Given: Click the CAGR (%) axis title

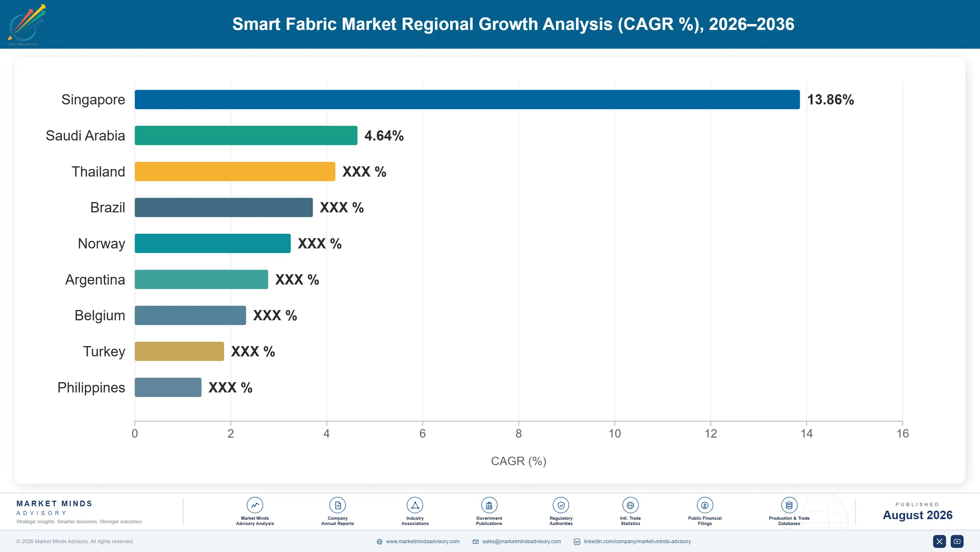Looking at the screenshot, I should pyautogui.click(x=518, y=461).
